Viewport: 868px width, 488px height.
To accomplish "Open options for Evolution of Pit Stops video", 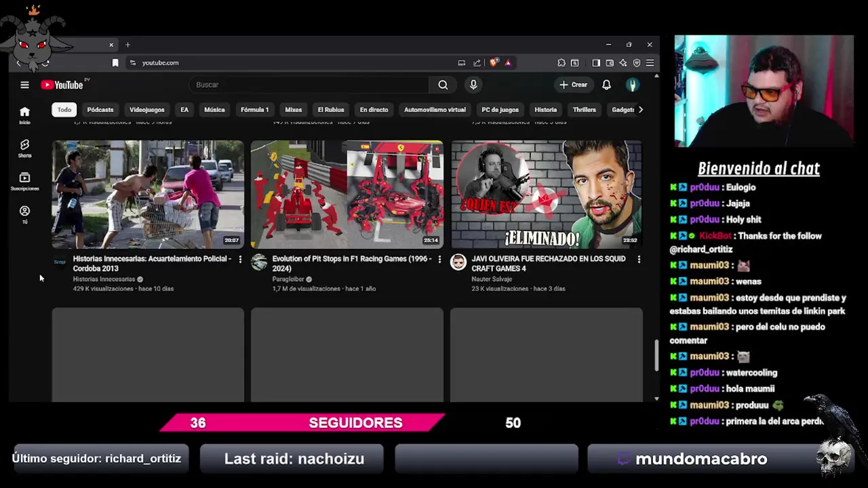I will (439, 260).
